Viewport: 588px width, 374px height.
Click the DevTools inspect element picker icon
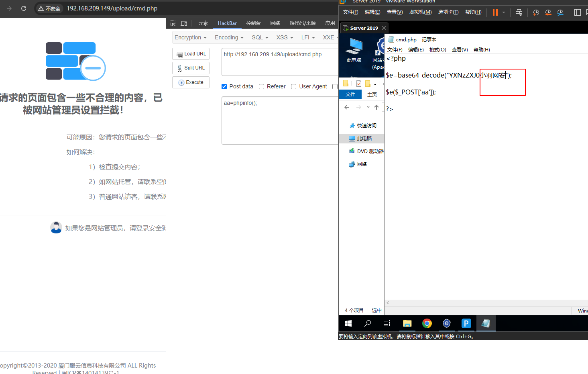point(173,23)
